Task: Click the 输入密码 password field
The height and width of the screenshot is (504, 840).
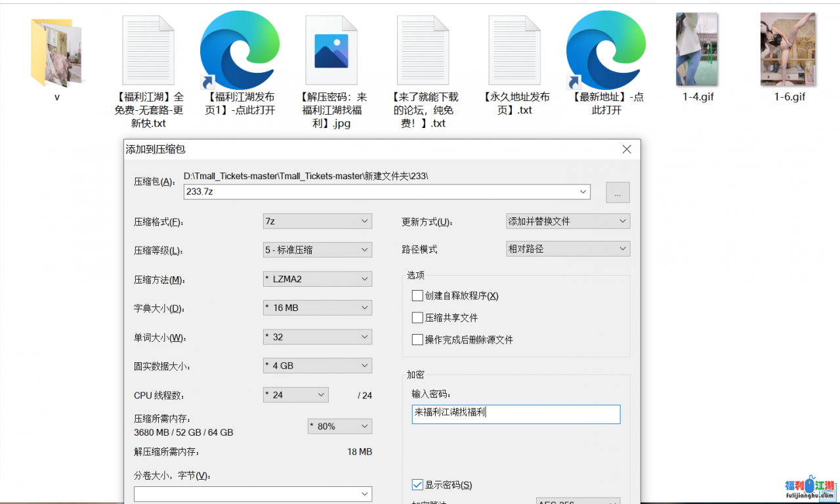Action: pyautogui.click(x=515, y=414)
